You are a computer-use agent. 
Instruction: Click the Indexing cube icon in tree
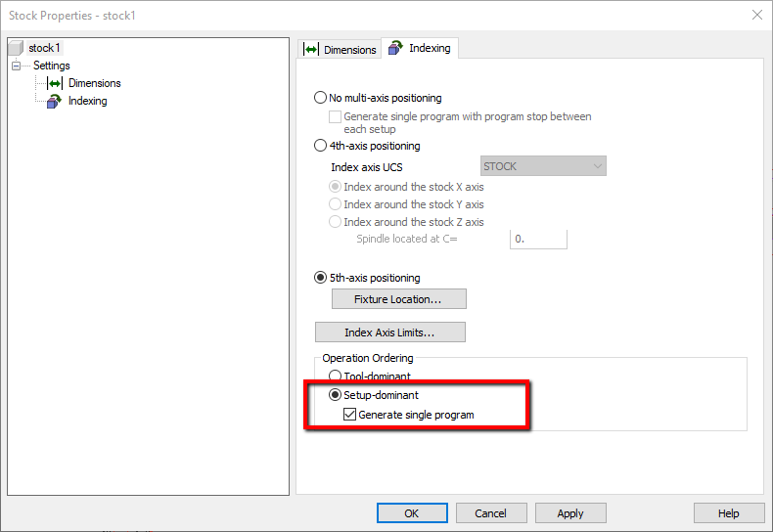coord(54,101)
